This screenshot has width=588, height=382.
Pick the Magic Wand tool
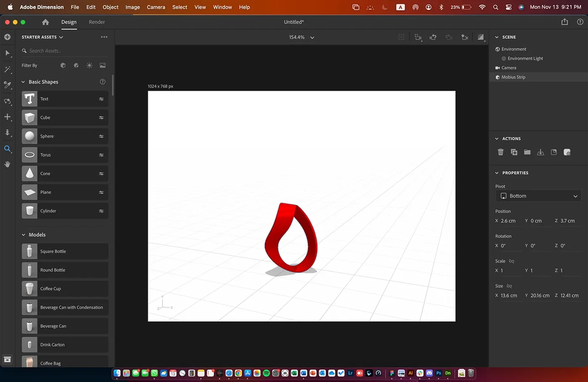pyautogui.click(x=7, y=69)
